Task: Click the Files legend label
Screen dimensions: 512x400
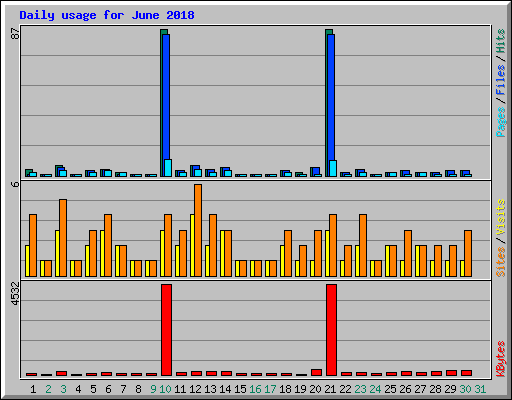Action: point(500,80)
